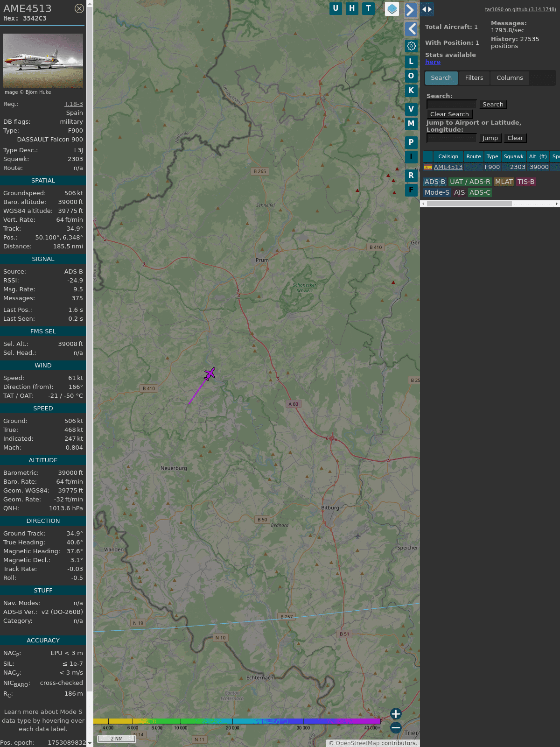The image size is (560, 747).
Task: Zoom out with the minus icon
Action: [x=396, y=727]
